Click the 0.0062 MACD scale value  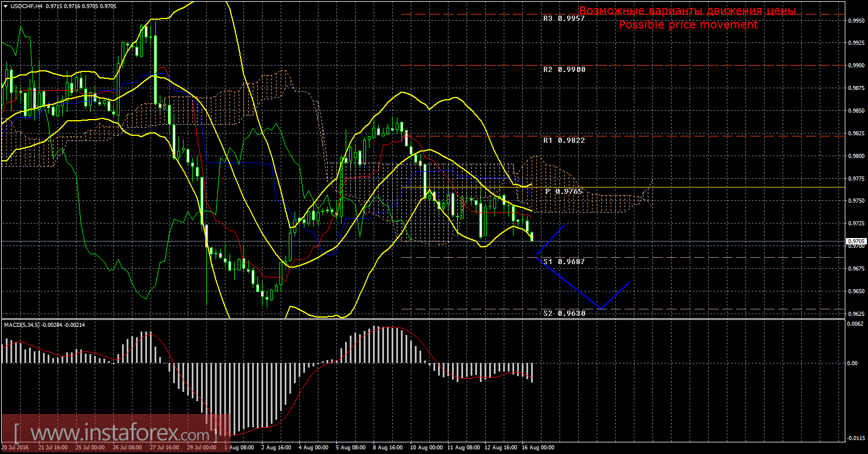point(856,323)
